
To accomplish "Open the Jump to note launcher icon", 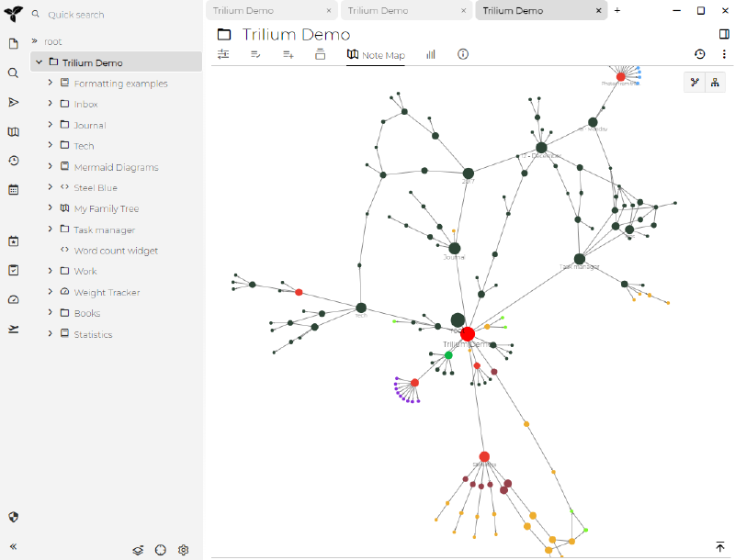I will click(14, 102).
